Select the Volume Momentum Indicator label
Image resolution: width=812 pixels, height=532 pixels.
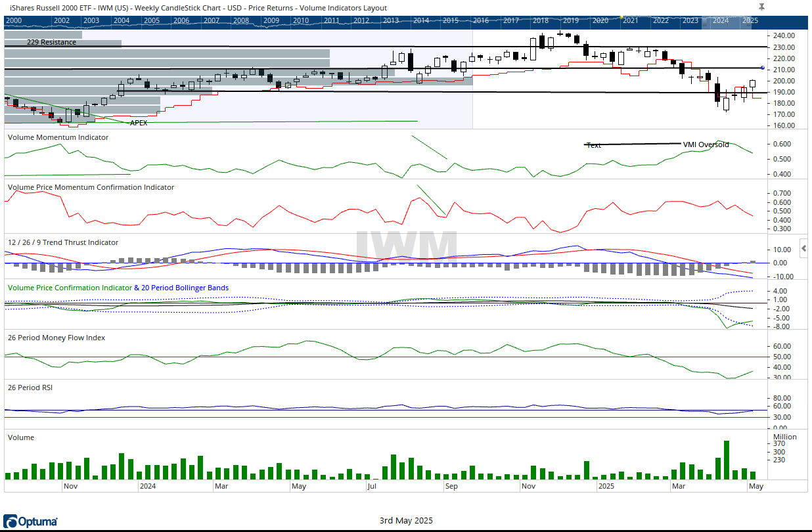click(x=57, y=137)
